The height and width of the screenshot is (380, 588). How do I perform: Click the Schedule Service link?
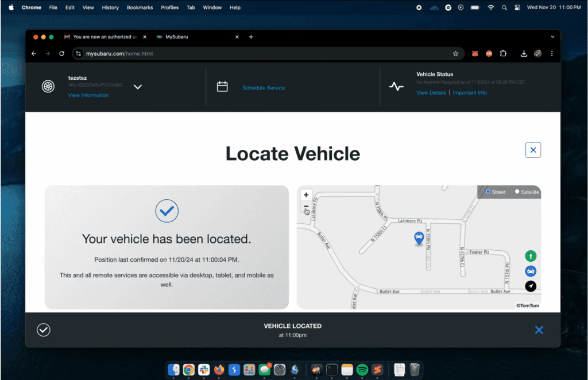pyautogui.click(x=264, y=88)
